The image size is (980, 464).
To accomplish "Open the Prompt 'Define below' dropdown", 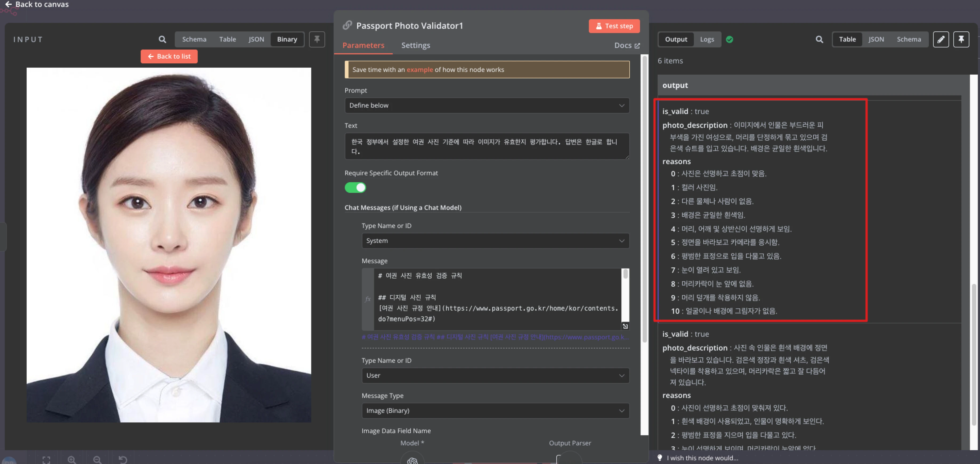I will click(487, 105).
